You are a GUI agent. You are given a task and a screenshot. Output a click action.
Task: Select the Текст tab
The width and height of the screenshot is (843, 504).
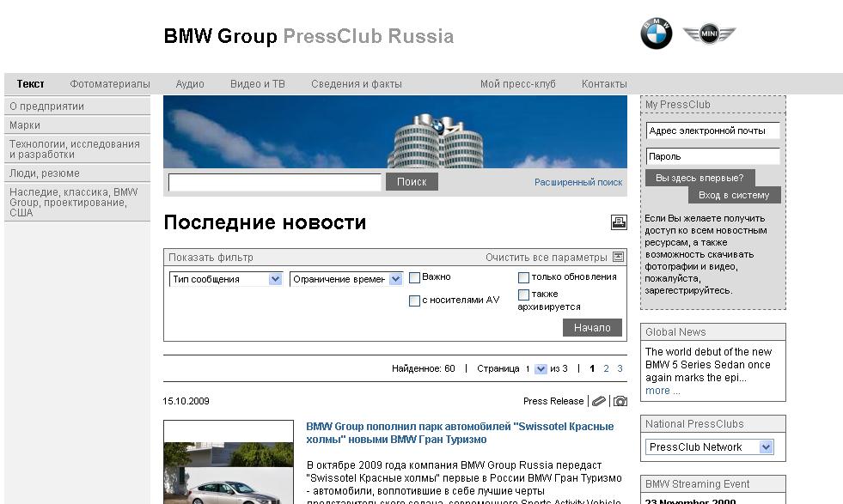31,84
